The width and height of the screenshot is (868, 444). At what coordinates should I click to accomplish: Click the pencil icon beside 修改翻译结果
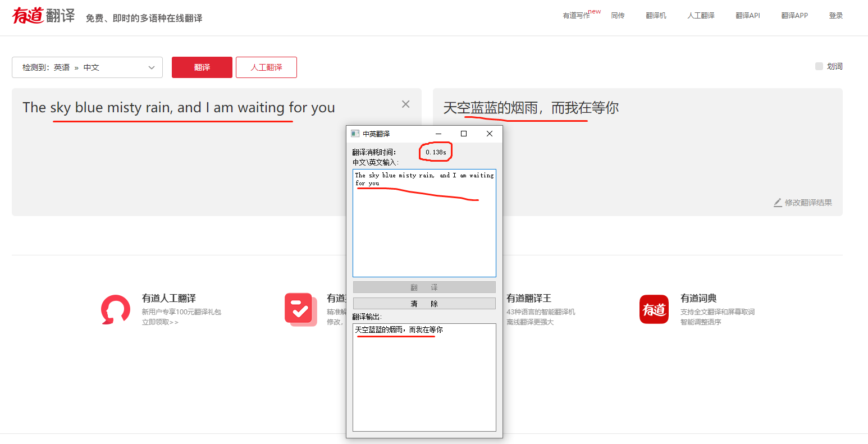(x=778, y=203)
